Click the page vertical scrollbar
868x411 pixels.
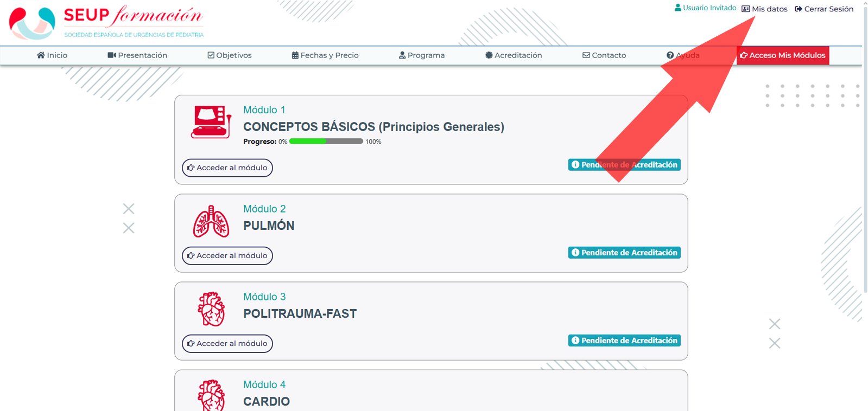pyautogui.click(x=865, y=146)
